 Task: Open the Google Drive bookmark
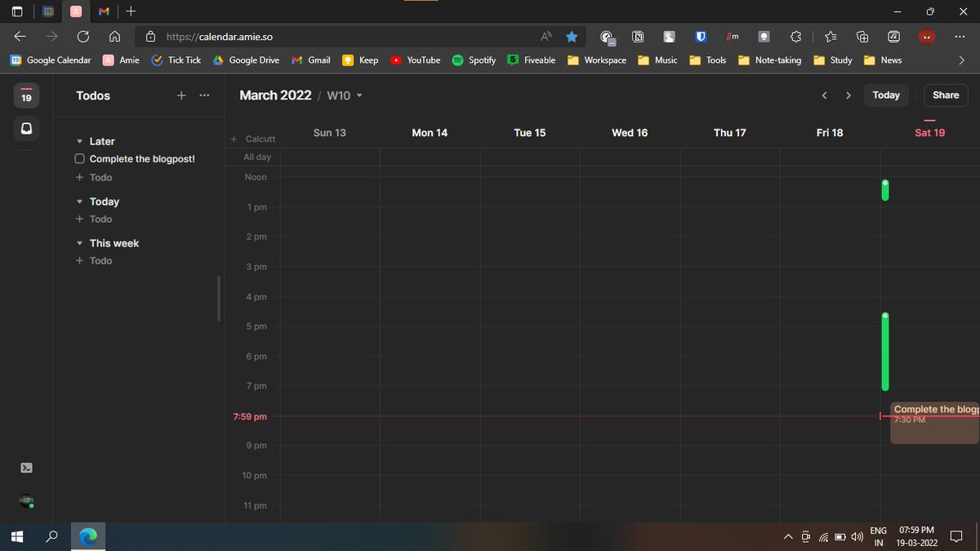click(246, 60)
